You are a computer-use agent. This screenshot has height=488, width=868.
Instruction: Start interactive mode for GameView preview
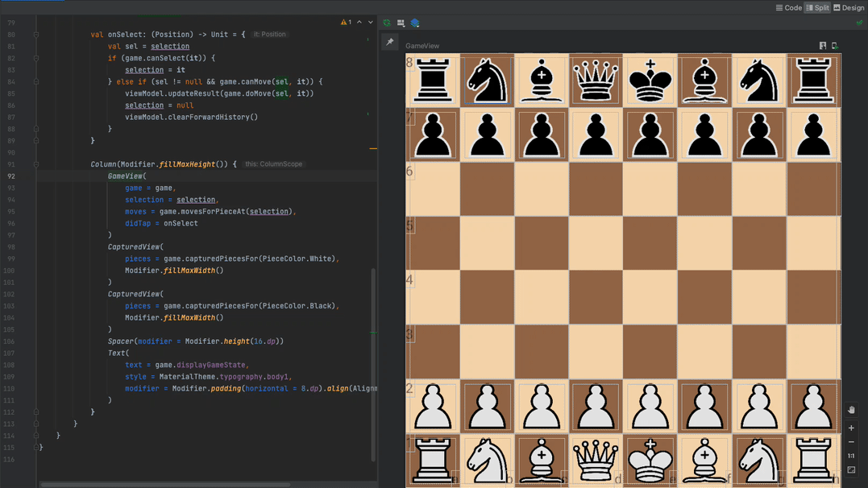pos(823,46)
